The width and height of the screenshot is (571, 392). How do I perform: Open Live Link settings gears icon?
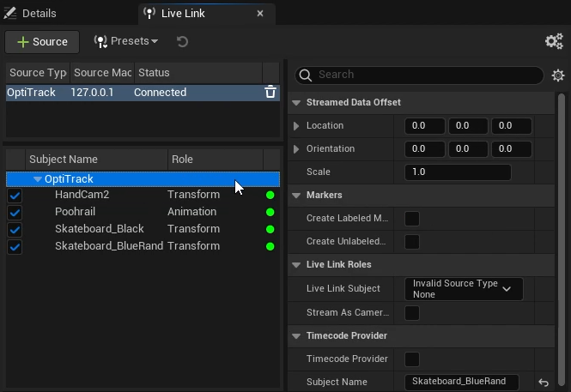click(x=554, y=41)
